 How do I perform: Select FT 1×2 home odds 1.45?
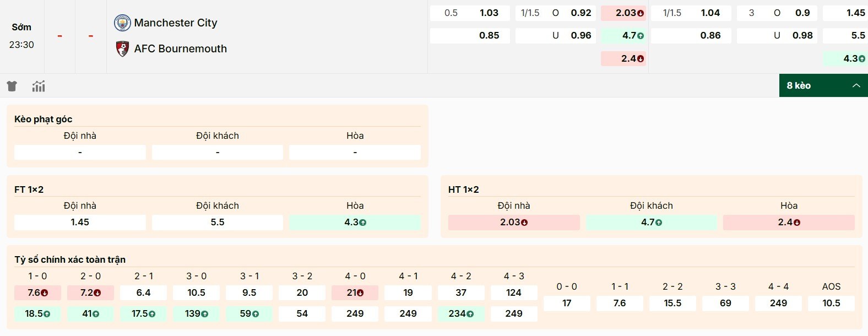80,223
